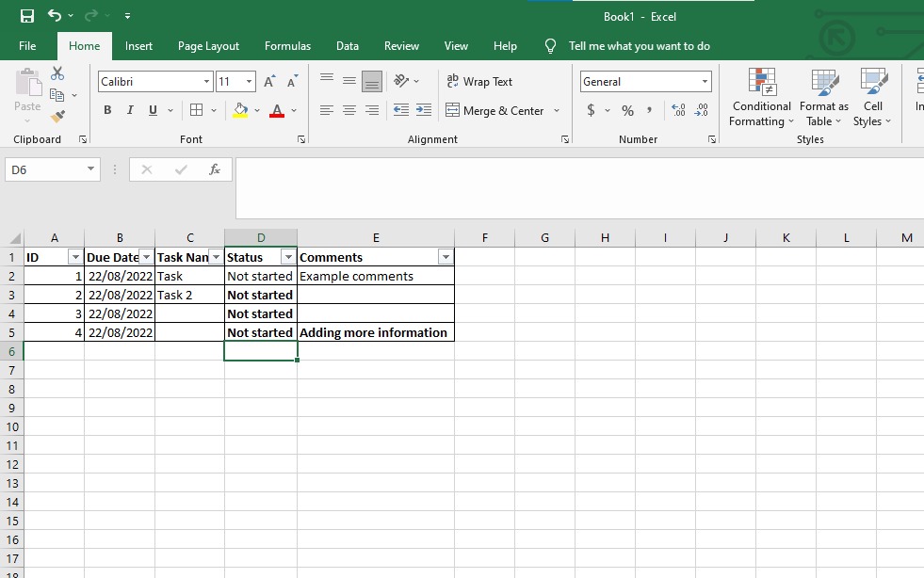
Task: Click the Save icon in title bar
Action: tap(26, 16)
